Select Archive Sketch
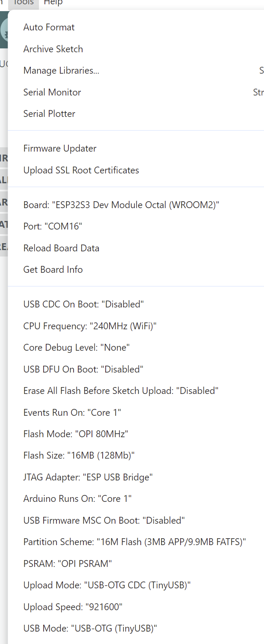This screenshot has height=644, width=264. point(53,49)
